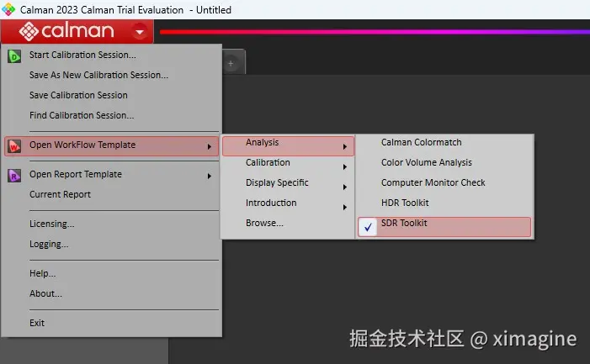Click the Calman app icon in title bar

click(8, 9)
